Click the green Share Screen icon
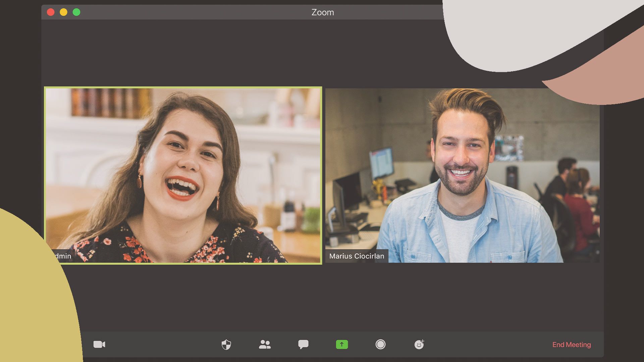This screenshot has height=362, width=644. click(x=342, y=345)
